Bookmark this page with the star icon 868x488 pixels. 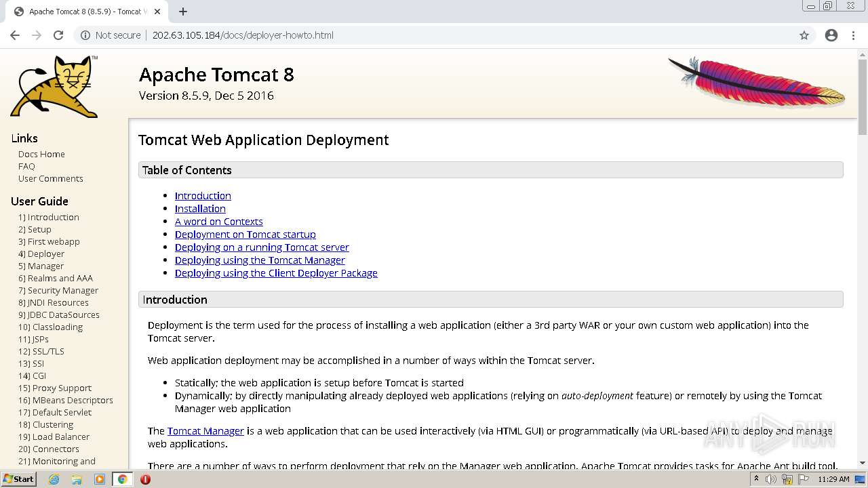pyautogui.click(x=804, y=35)
